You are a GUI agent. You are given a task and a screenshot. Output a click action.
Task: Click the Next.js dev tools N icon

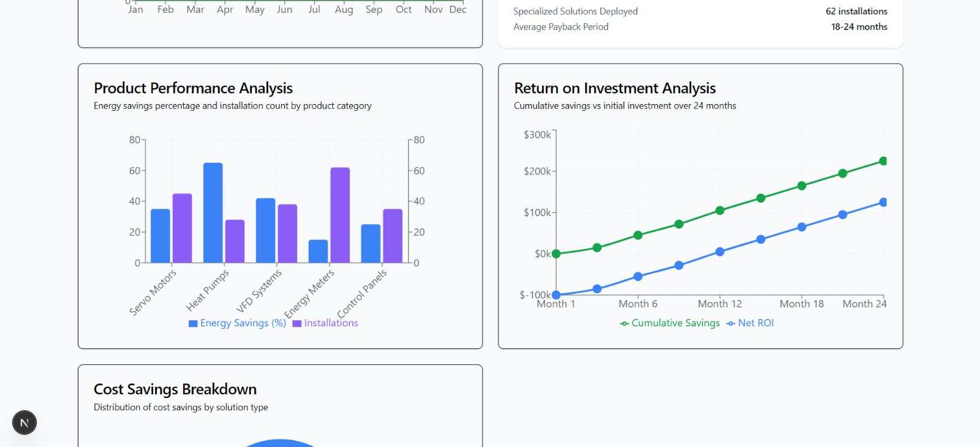(24, 423)
